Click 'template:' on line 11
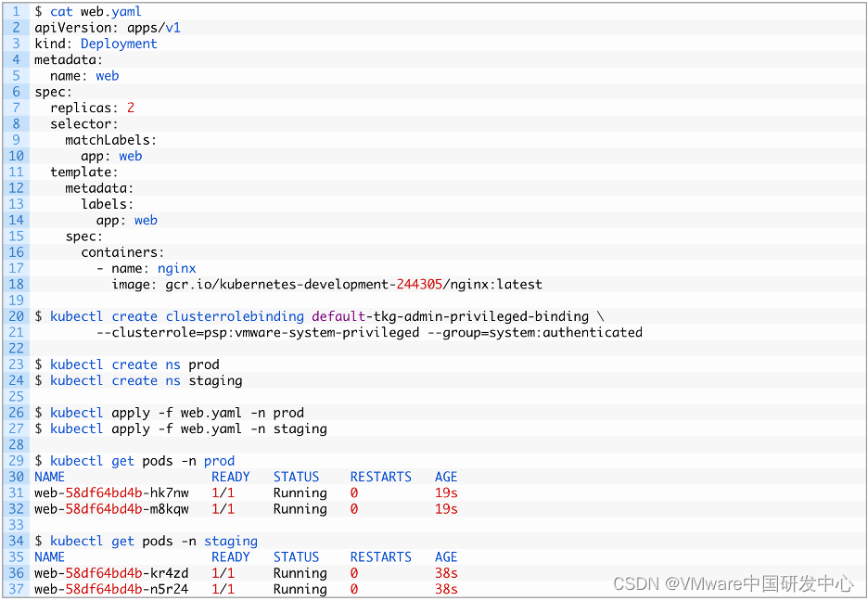Image resolution: width=868 pixels, height=601 pixels. 84,173
